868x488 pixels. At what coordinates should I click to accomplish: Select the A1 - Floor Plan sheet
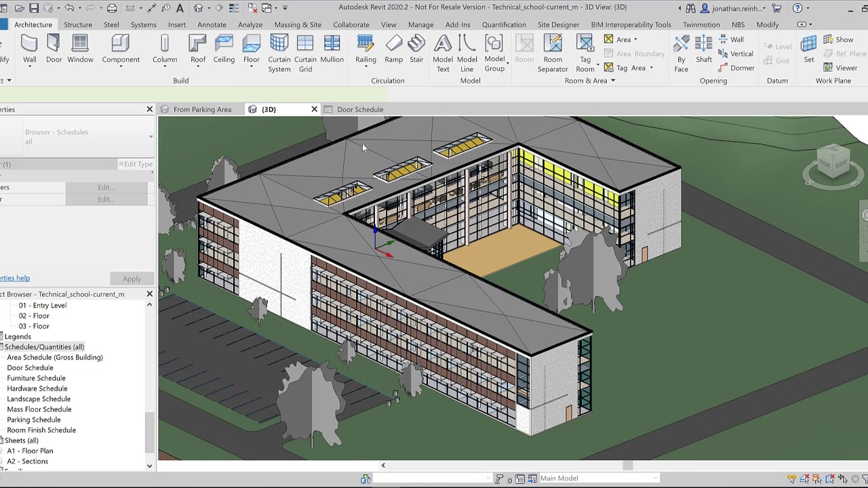pos(30,451)
